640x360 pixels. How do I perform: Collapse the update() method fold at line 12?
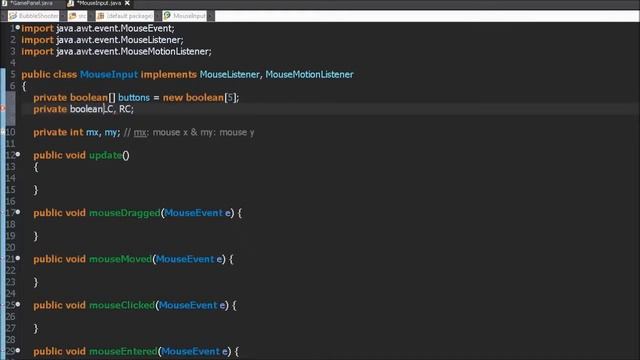[x=18, y=154]
